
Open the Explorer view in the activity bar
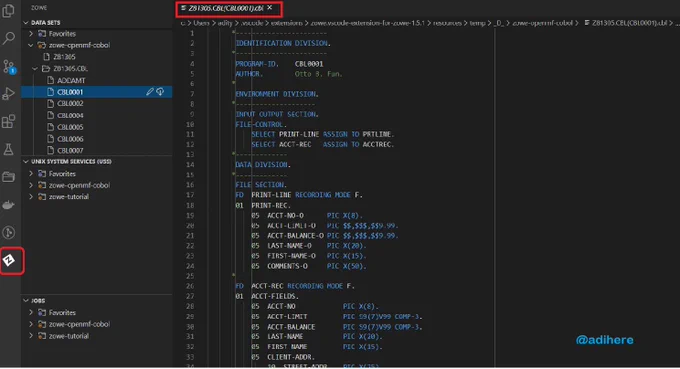click(8, 11)
